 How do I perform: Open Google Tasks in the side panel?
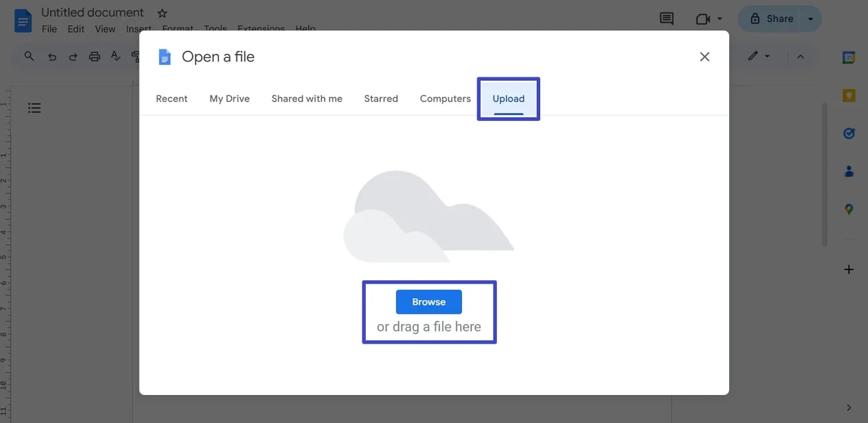click(849, 133)
